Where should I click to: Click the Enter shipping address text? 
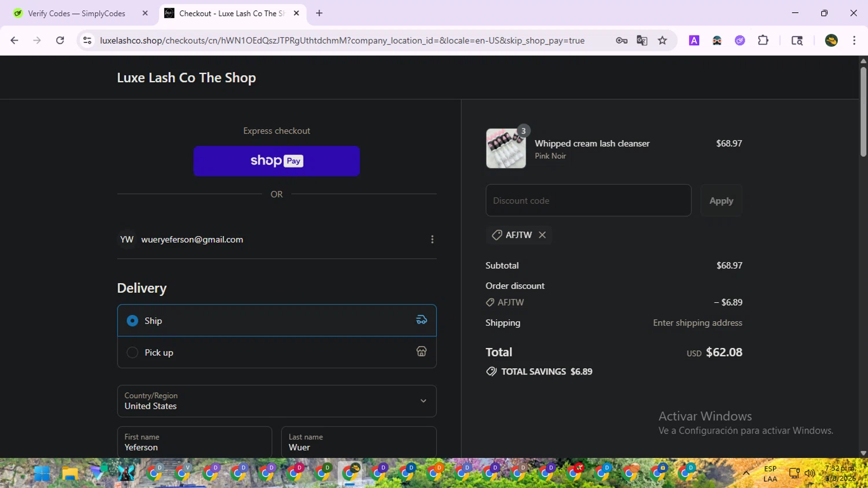click(698, 323)
